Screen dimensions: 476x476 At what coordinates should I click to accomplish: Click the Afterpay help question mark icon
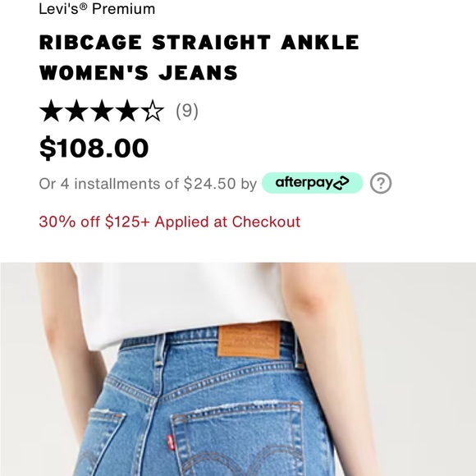coord(381,183)
